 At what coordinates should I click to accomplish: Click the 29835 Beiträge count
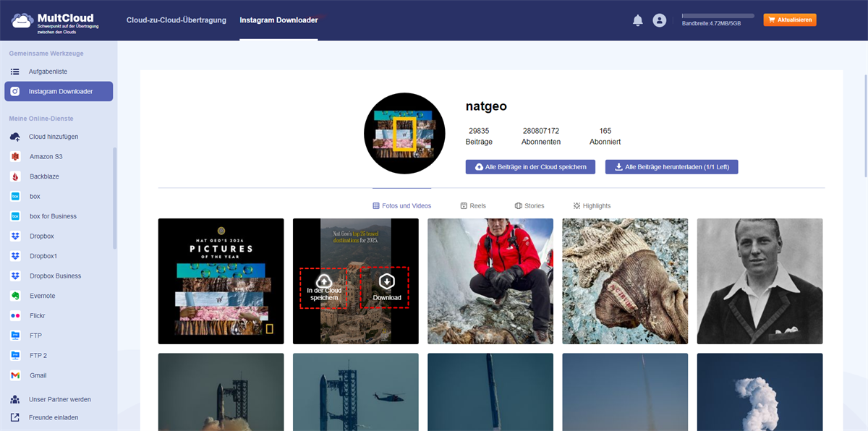(x=479, y=136)
